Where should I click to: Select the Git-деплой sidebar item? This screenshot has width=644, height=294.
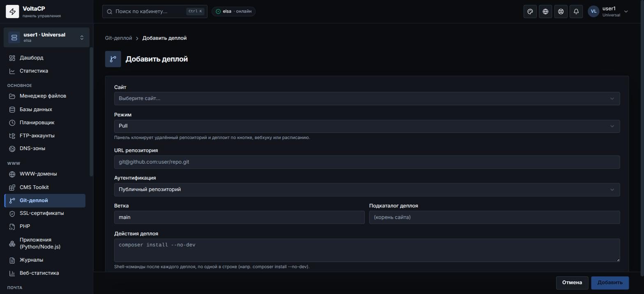(x=45, y=201)
